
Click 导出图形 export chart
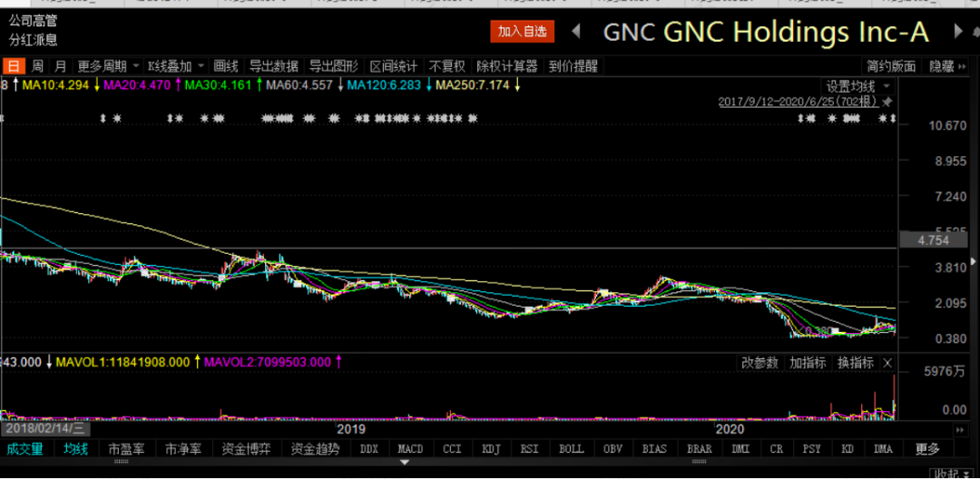coord(334,66)
